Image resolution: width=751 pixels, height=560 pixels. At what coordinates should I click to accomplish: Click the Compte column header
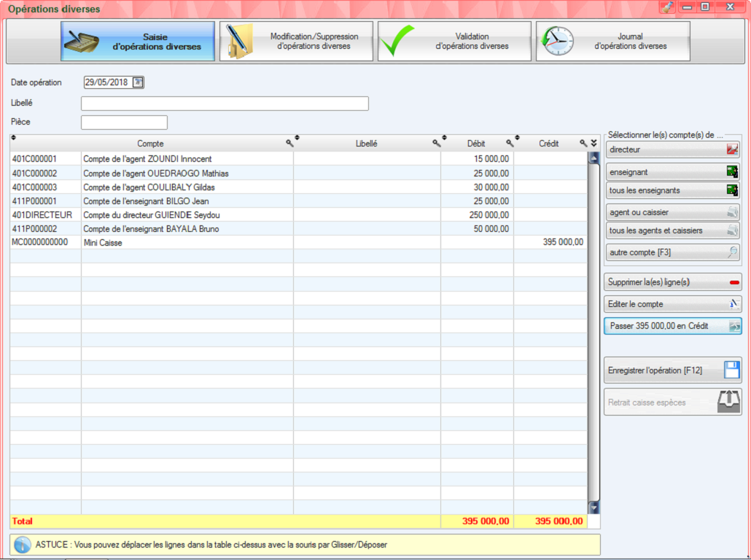click(150, 143)
